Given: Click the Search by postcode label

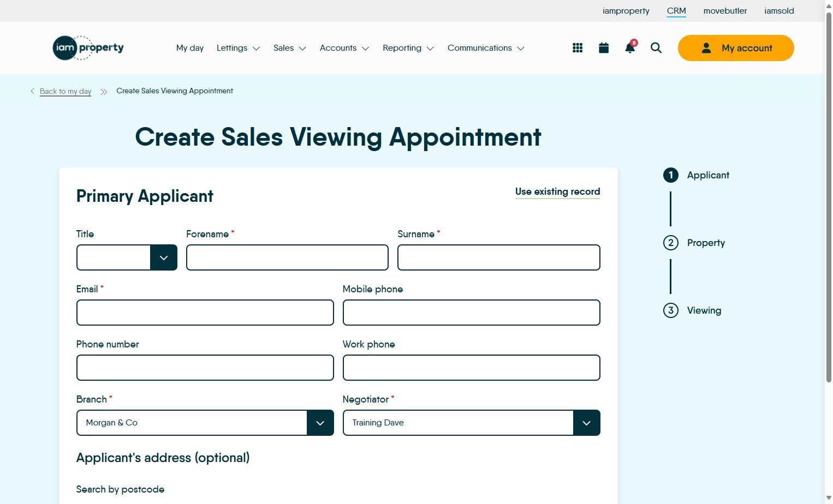Looking at the screenshot, I should 120,489.
